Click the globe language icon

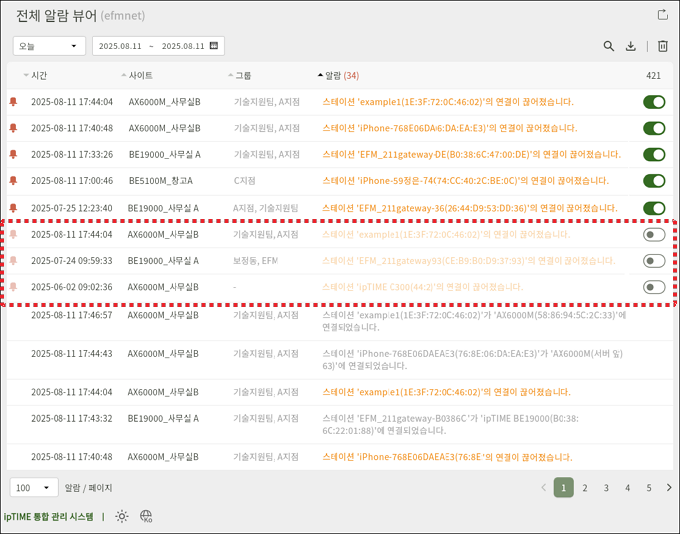click(146, 517)
